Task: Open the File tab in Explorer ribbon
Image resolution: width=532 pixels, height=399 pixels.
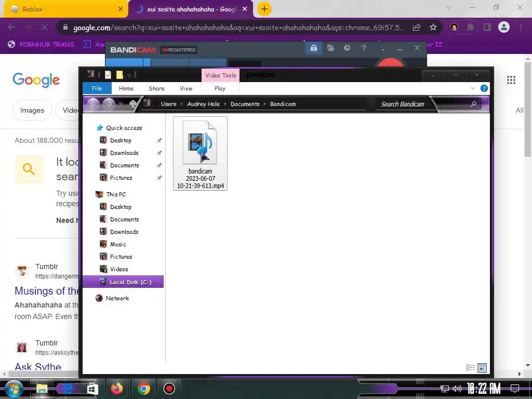Action: 97,88
